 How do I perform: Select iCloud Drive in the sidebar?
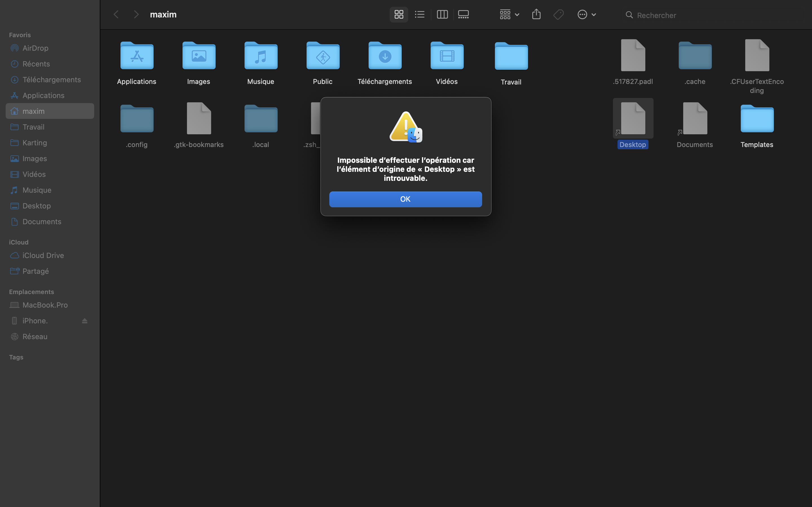tap(43, 255)
